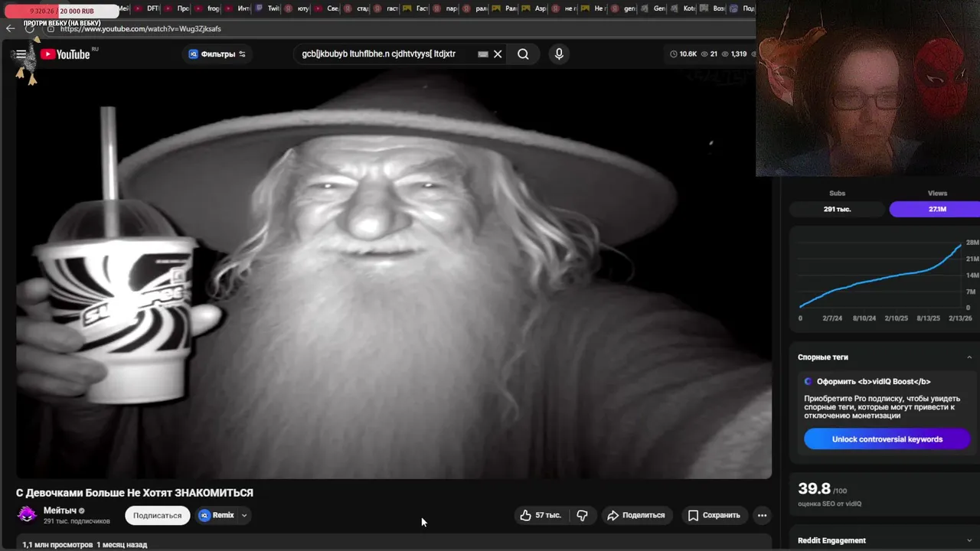Share the video via Поделиться
The width and height of the screenshot is (980, 551).
point(636,516)
